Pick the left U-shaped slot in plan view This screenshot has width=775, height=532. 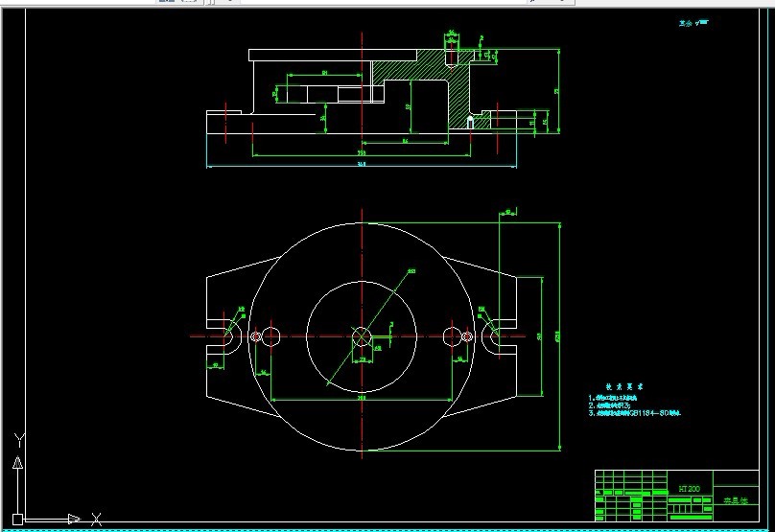224,336
